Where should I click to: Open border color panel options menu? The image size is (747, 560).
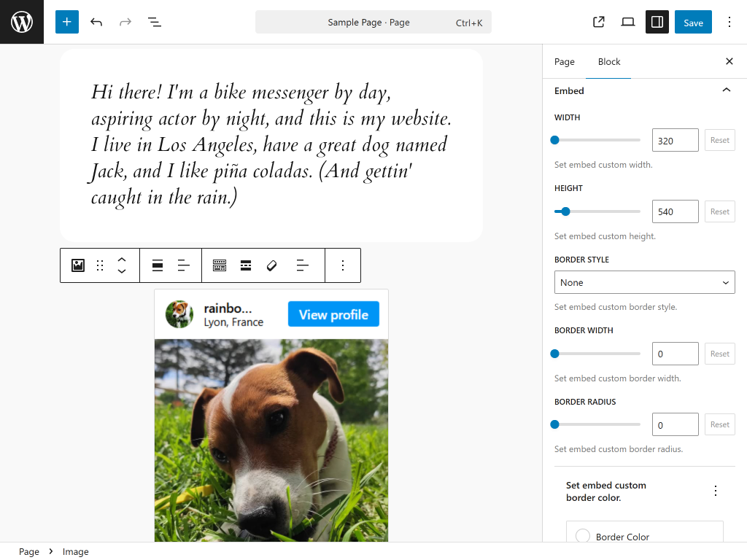point(716,491)
